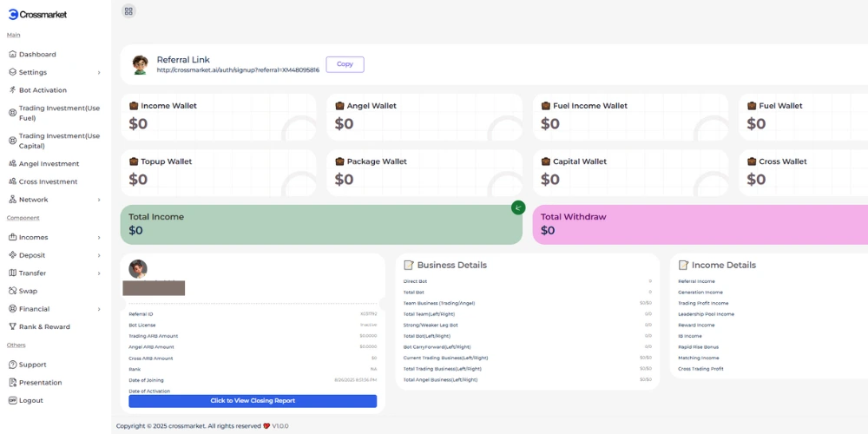Viewport: 868px width, 434px height.
Task: Copy the referral link
Action: pos(345,64)
